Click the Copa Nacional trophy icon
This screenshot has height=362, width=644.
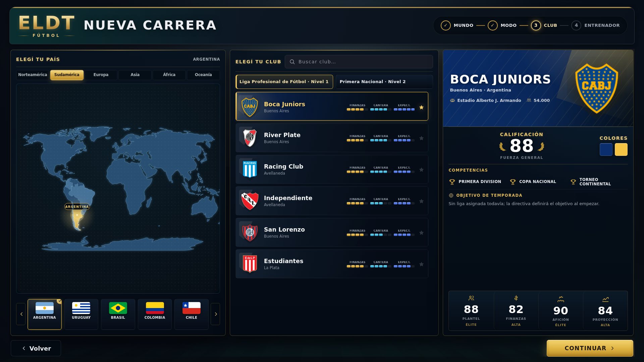[x=513, y=182]
